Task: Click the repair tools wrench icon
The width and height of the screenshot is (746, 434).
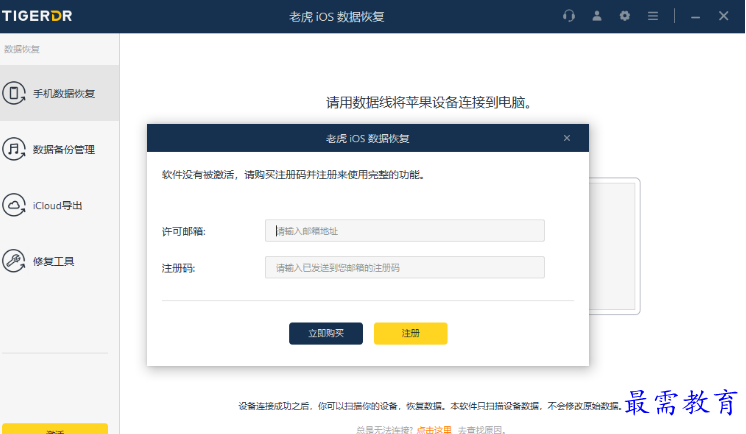Action: pyautogui.click(x=14, y=261)
